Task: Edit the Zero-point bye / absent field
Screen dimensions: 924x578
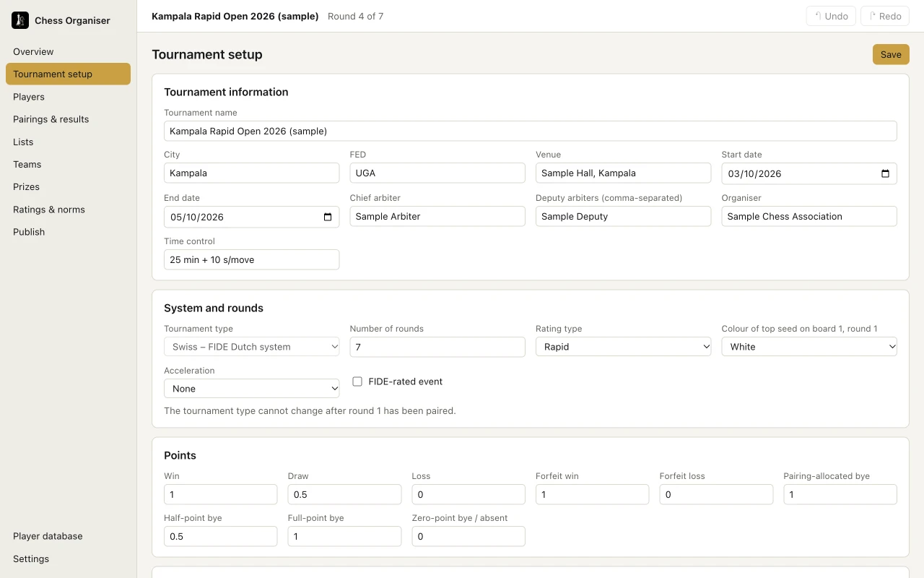Action: [468, 536]
